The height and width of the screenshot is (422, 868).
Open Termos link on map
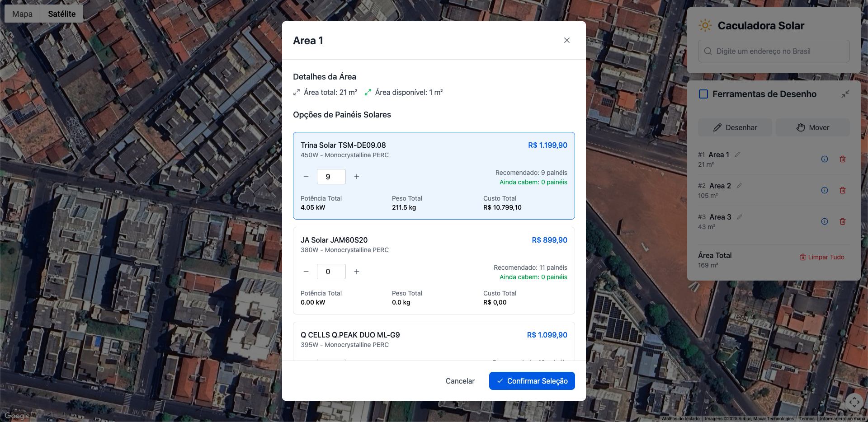(x=807, y=419)
